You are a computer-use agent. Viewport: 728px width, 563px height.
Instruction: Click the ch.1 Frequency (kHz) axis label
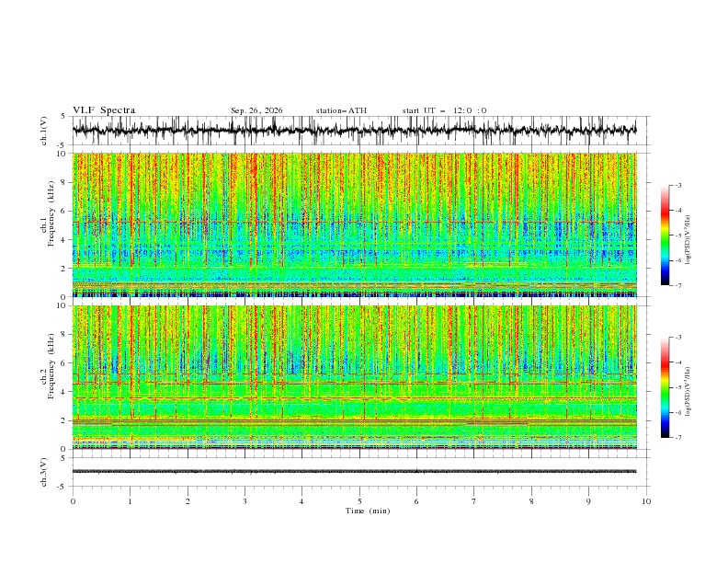[48, 224]
